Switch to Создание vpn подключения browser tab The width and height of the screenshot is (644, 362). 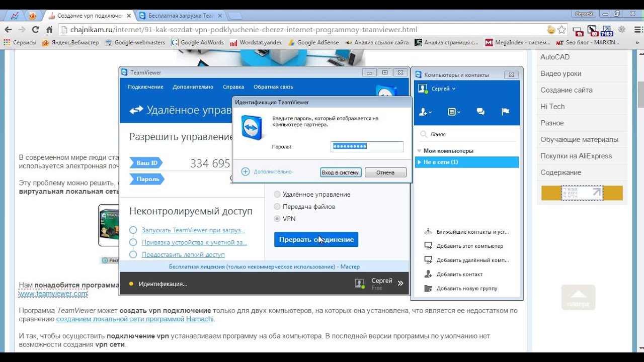pyautogui.click(x=90, y=16)
